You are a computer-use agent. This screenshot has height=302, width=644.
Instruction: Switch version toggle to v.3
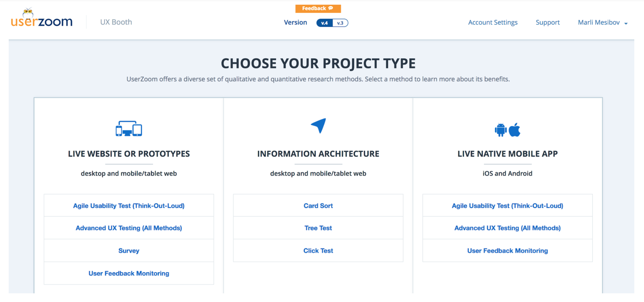click(340, 23)
